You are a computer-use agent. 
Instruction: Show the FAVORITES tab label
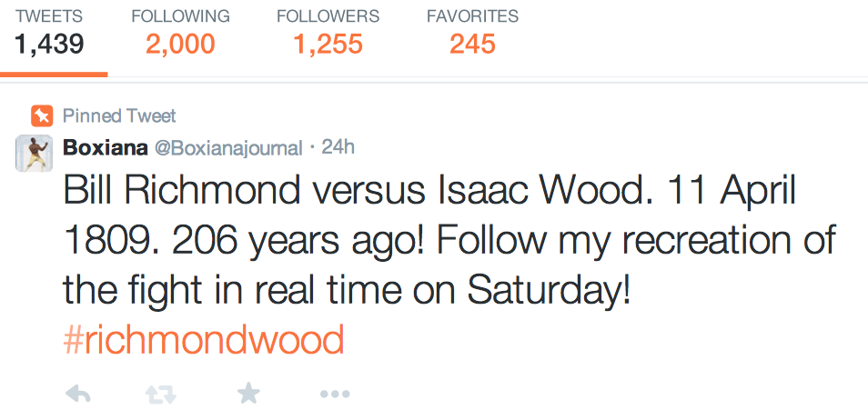point(472,16)
